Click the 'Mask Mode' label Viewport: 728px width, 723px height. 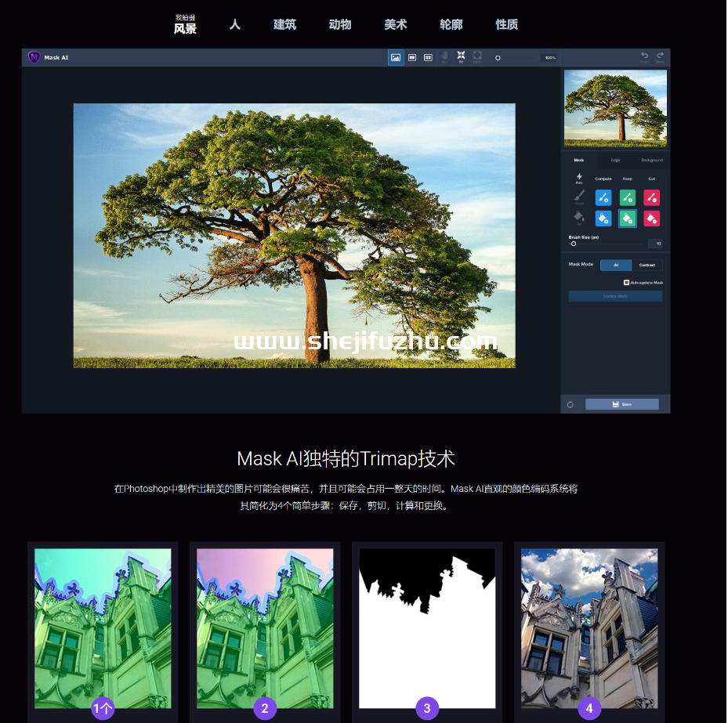coord(581,264)
